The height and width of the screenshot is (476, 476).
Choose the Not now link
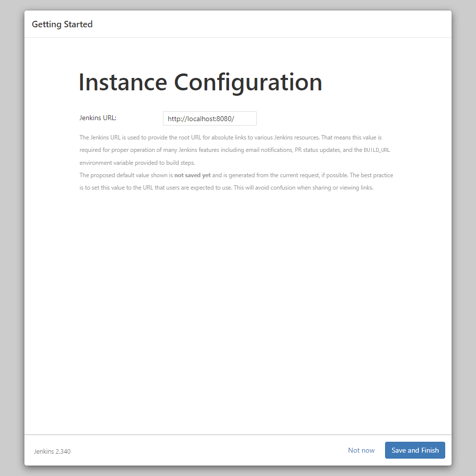pyautogui.click(x=361, y=450)
